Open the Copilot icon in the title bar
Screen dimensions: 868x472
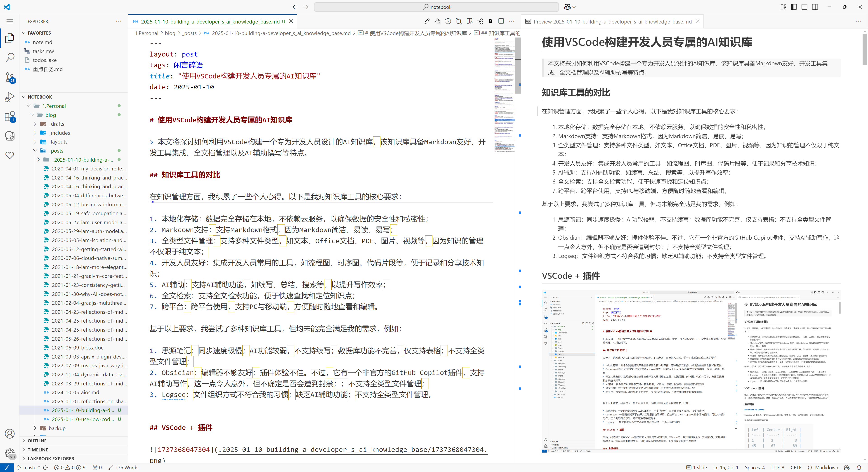click(567, 7)
